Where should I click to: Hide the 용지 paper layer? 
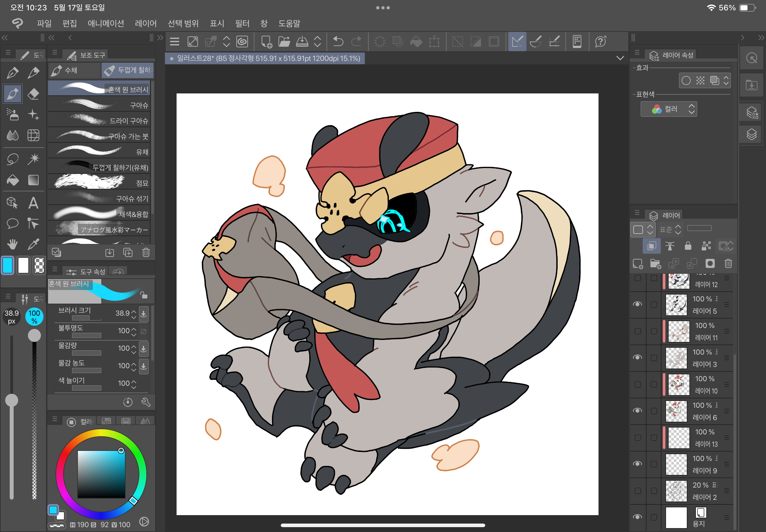[637, 517]
